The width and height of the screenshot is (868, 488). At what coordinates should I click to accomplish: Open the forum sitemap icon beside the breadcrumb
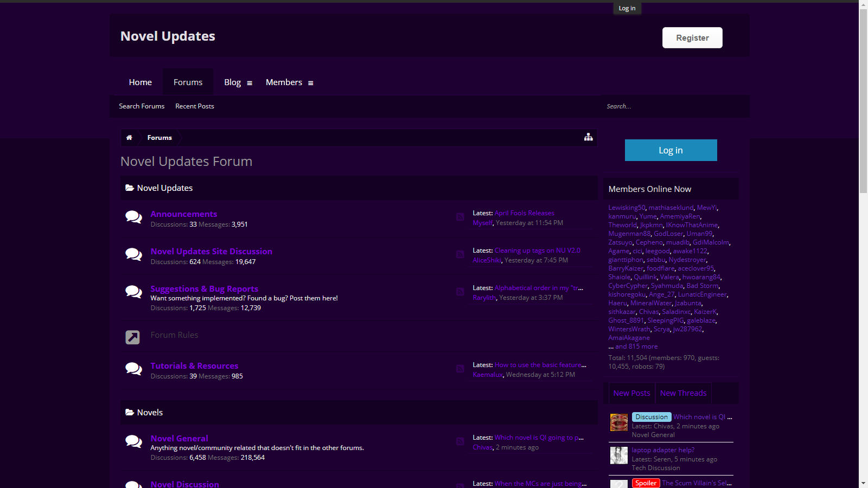click(588, 137)
